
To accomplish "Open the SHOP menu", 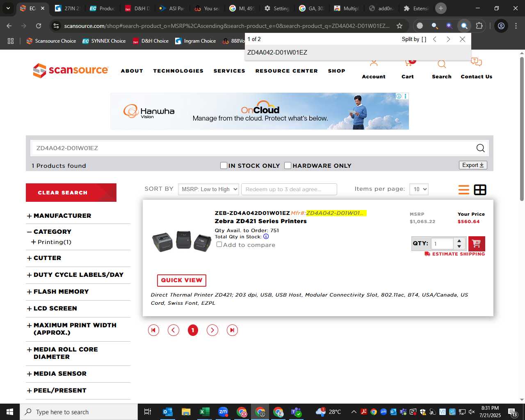I will tap(336, 71).
